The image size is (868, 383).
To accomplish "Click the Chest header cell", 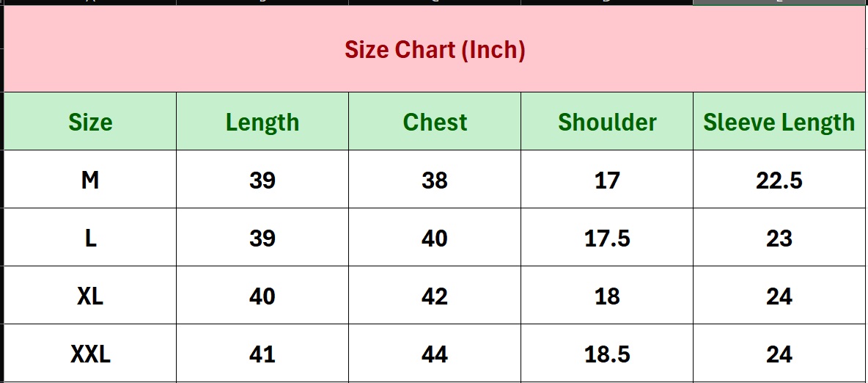I will (435, 122).
